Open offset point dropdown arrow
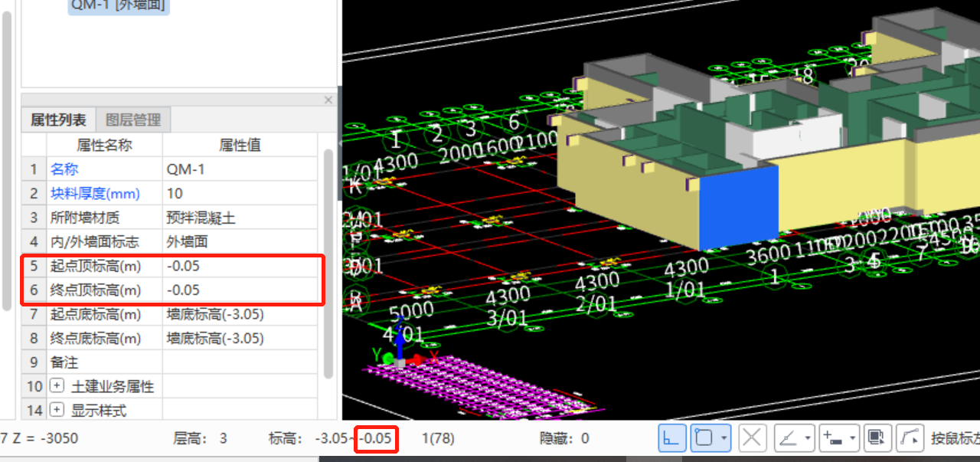 coord(852,440)
